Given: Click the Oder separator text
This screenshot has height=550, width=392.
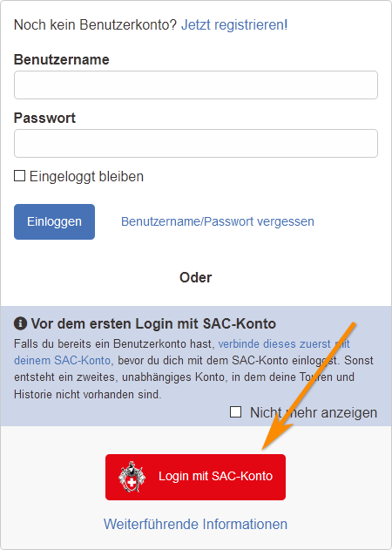Looking at the screenshot, I should (196, 277).
